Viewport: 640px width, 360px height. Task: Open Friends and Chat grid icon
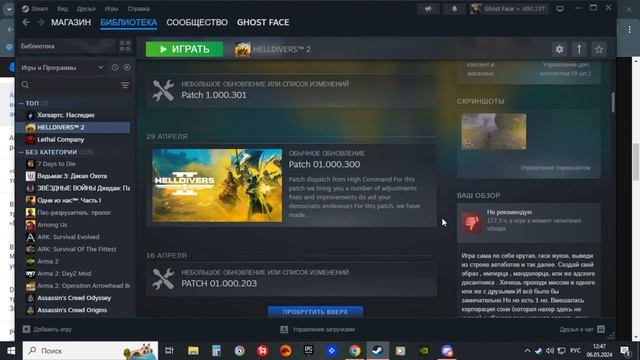coord(601,329)
